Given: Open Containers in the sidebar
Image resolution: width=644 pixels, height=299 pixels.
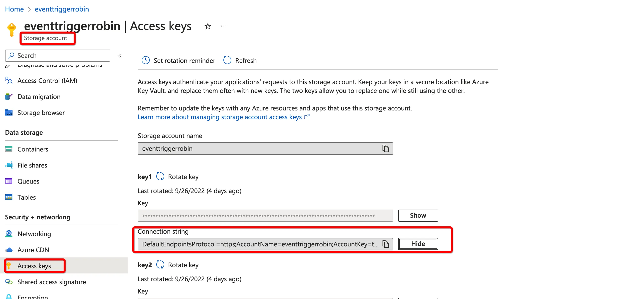Looking at the screenshot, I should click(x=33, y=149).
